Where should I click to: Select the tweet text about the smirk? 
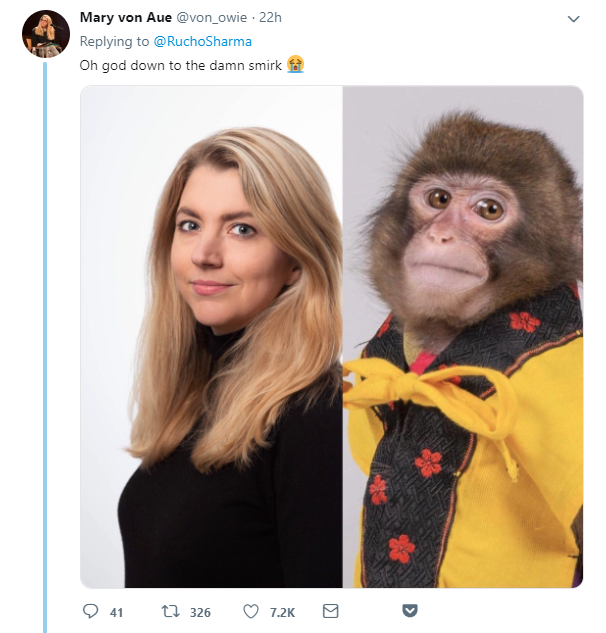[x=180, y=64]
